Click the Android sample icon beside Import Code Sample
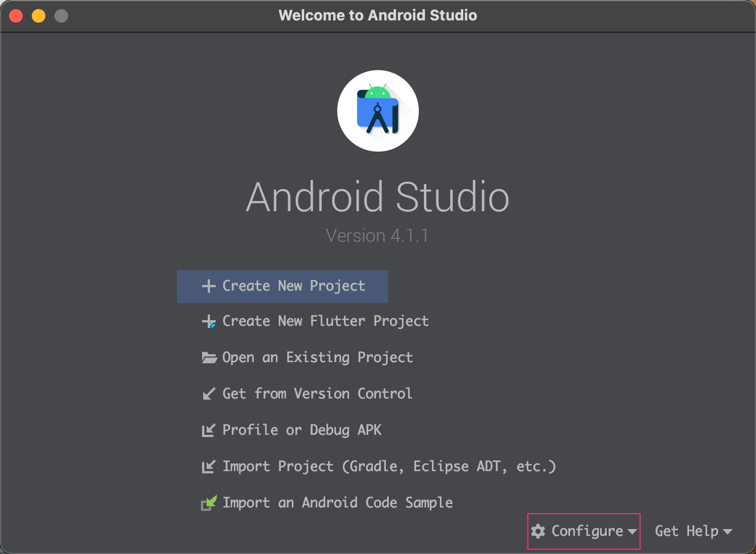The height and width of the screenshot is (554, 756). coord(209,503)
